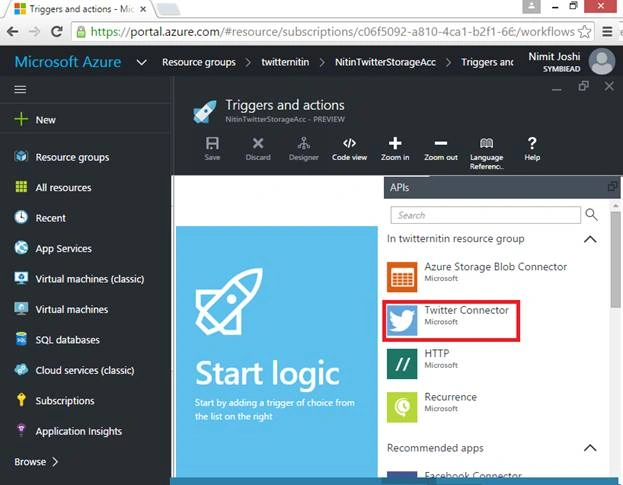Click the Start logic tile

point(277,352)
